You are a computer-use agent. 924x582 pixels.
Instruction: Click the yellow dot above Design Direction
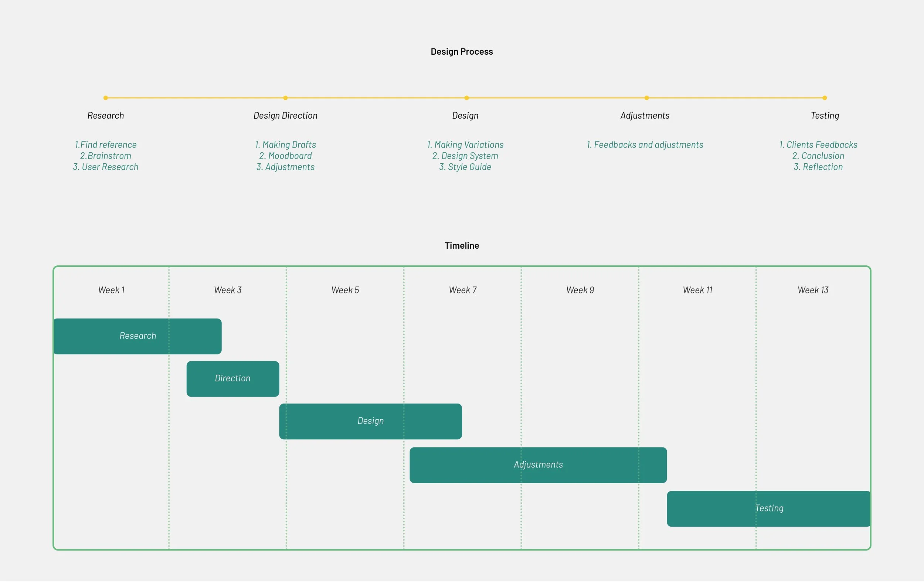pyautogui.click(x=285, y=98)
